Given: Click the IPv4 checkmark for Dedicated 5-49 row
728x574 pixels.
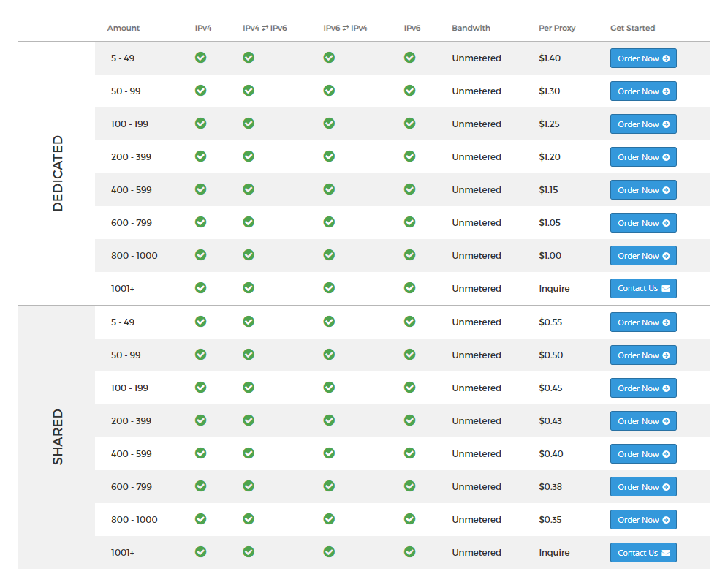Looking at the screenshot, I should pyautogui.click(x=201, y=58).
